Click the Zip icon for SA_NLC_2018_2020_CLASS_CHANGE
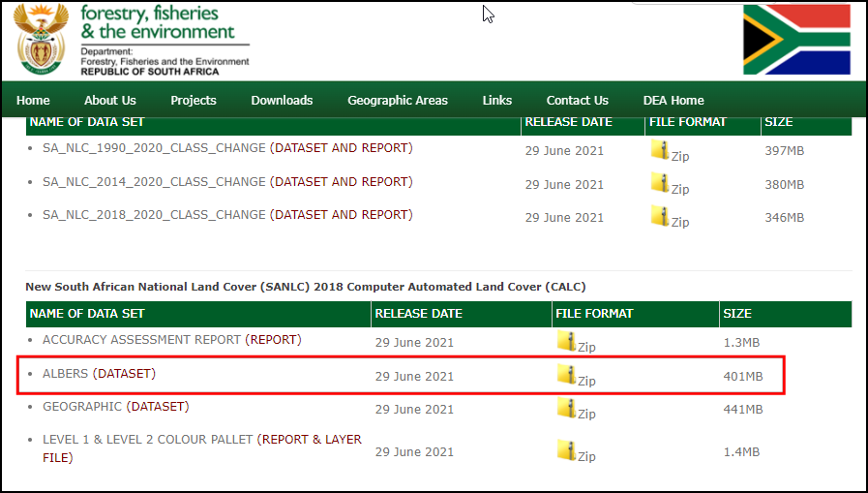Viewport: 868px width, 493px height. pos(660,216)
